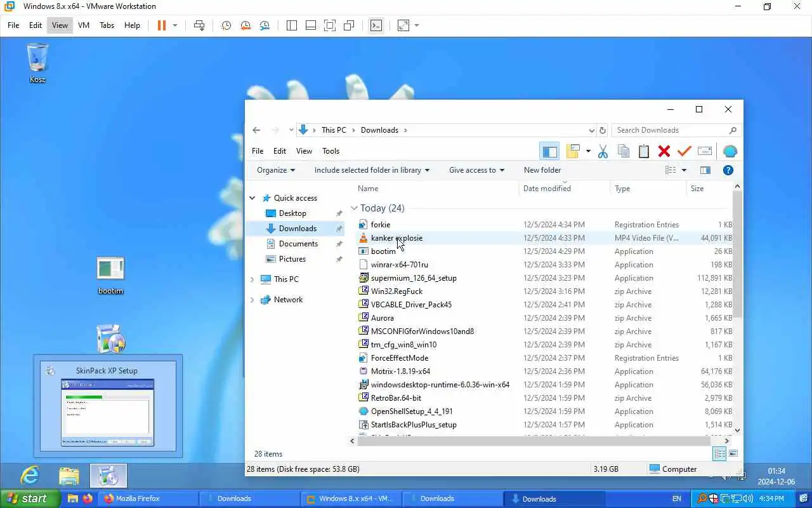
Task: Click the Start button
Action: click(x=30, y=498)
